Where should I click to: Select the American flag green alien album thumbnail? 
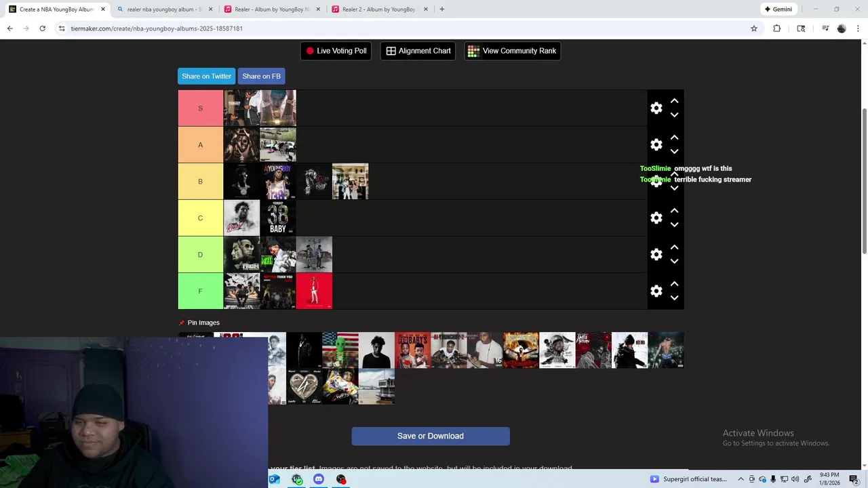click(x=340, y=350)
